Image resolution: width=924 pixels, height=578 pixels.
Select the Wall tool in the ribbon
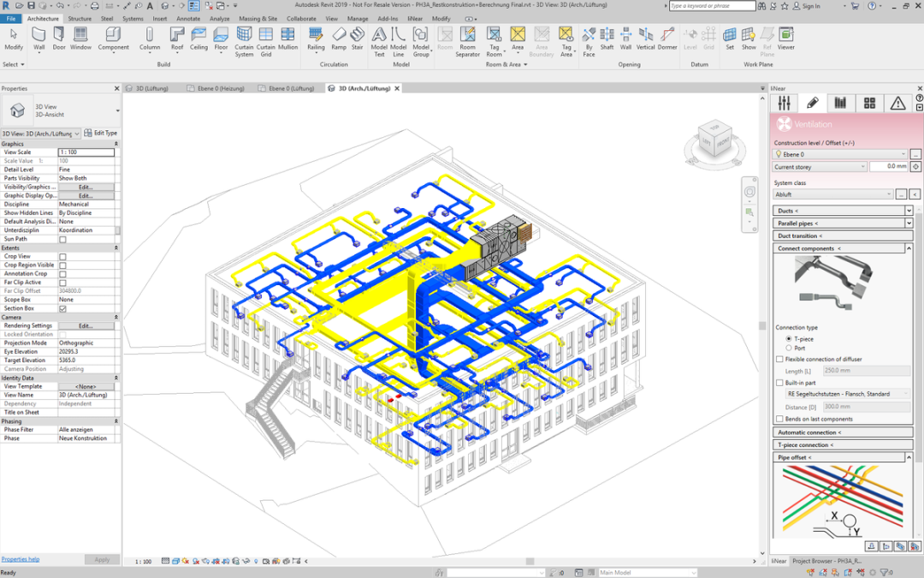pos(38,38)
